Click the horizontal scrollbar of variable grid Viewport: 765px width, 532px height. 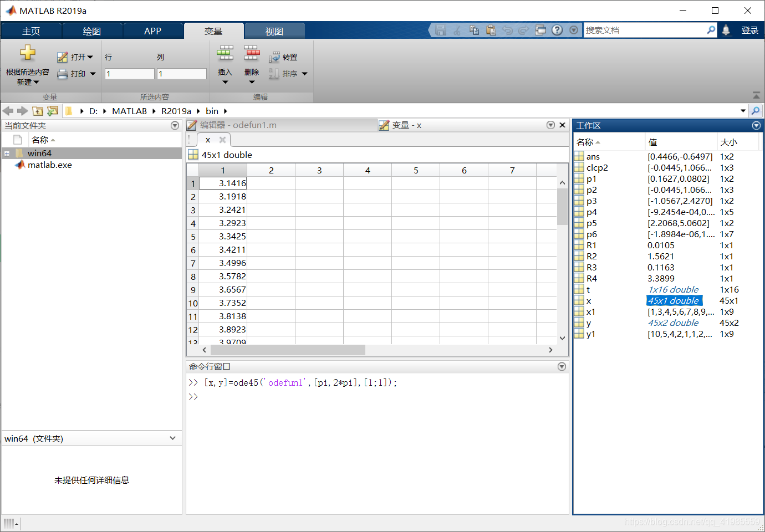point(288,350)
